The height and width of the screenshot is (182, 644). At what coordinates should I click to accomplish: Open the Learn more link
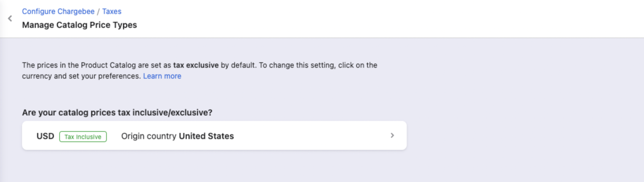(x=162, y=76)
